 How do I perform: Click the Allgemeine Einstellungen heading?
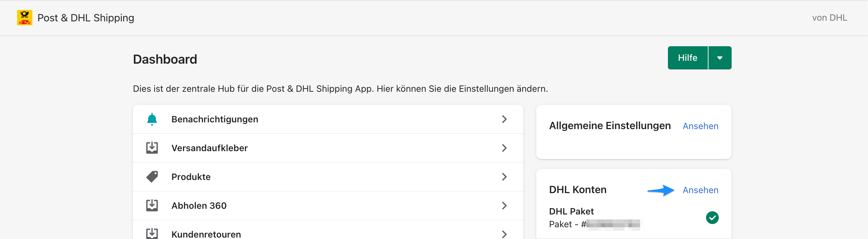pos(610,126)
